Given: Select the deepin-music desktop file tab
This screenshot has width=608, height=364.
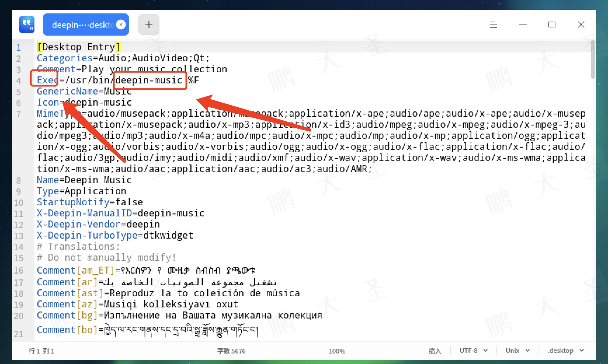Looking at the screenshot, I should [82, 25].
